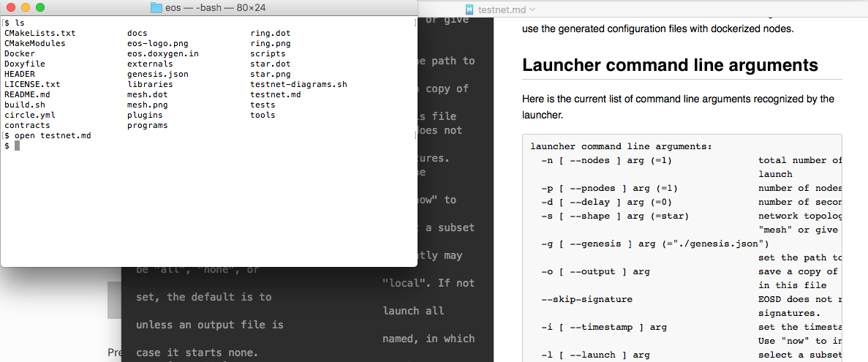Click 'Here is the current list' paragraph
868x362 pixels.
(678, 108)
